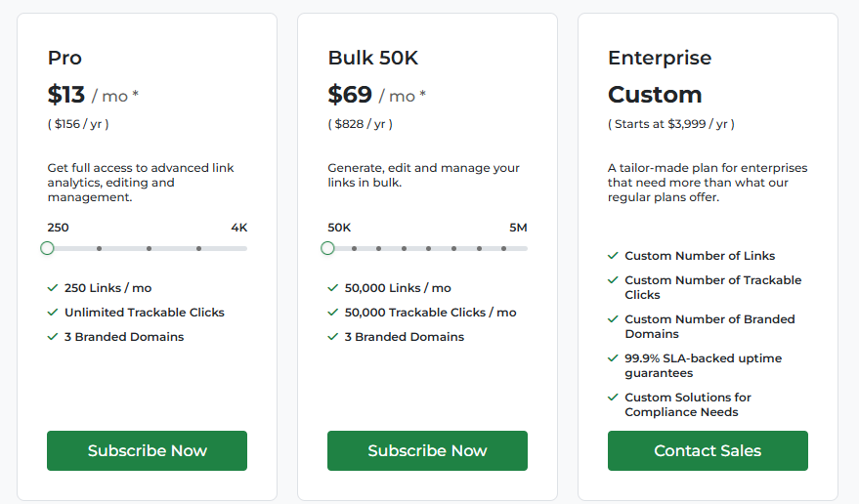Click the checkmark beside 250 Links / mo
The width and height of the screenshot is (859, 504).
(x=53, y=288)
